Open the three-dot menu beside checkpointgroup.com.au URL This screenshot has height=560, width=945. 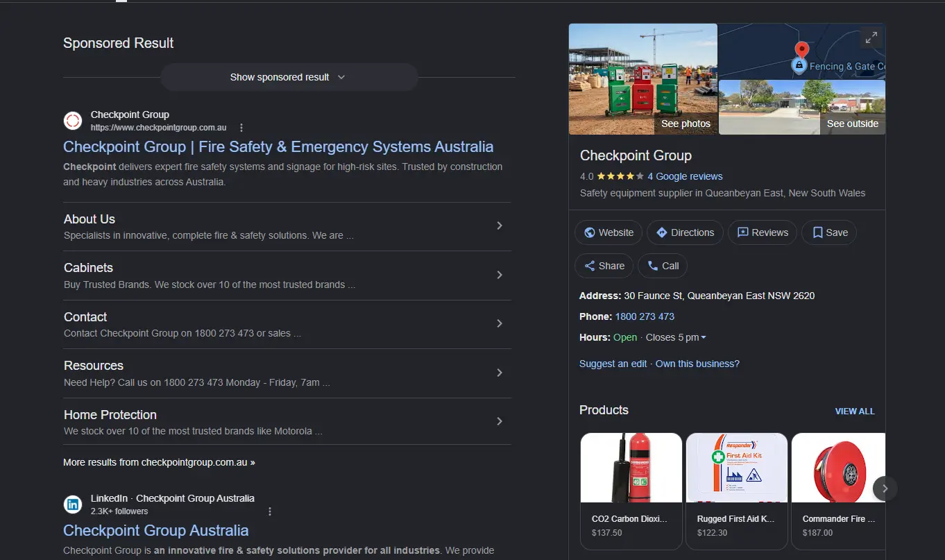241,128
